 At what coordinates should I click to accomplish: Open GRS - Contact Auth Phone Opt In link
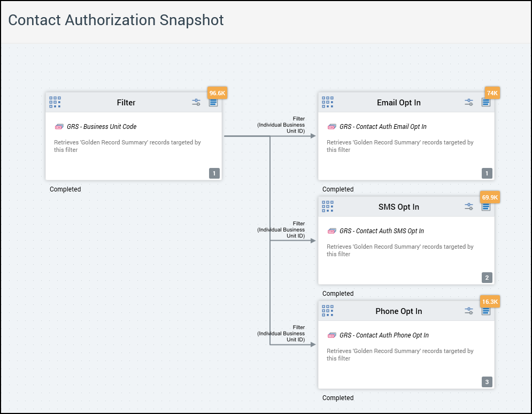click(x=384, y=335)
